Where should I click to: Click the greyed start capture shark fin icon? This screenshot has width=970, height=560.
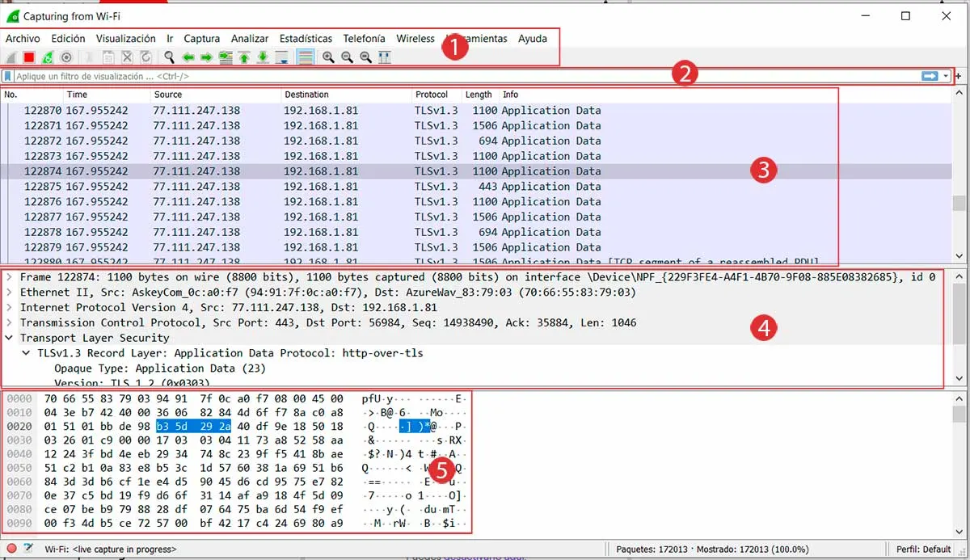[11, 57]
